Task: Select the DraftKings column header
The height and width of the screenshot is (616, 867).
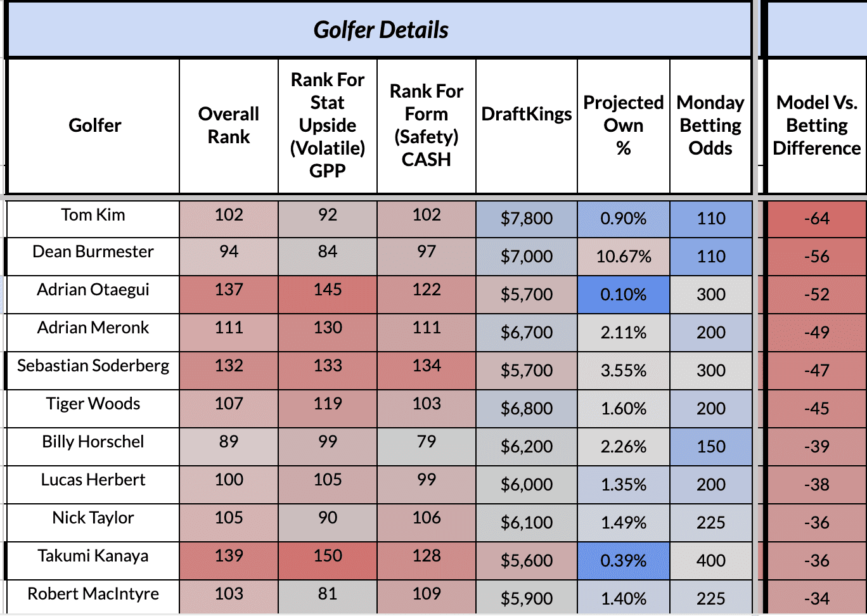Action: click(x=527, y=125)
